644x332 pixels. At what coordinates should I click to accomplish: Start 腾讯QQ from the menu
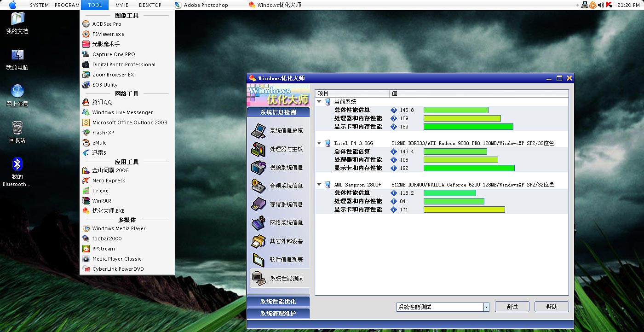[127, 102]
